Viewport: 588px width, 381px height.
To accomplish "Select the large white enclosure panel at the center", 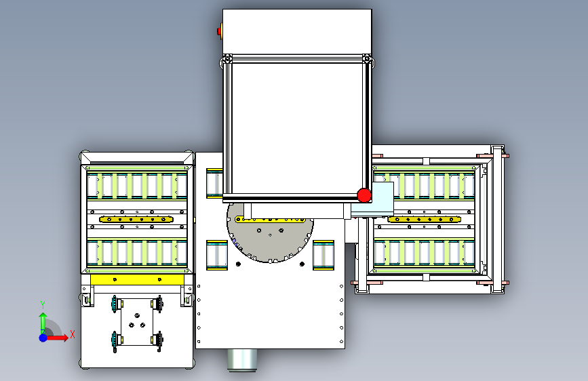I will coord(297,128).
